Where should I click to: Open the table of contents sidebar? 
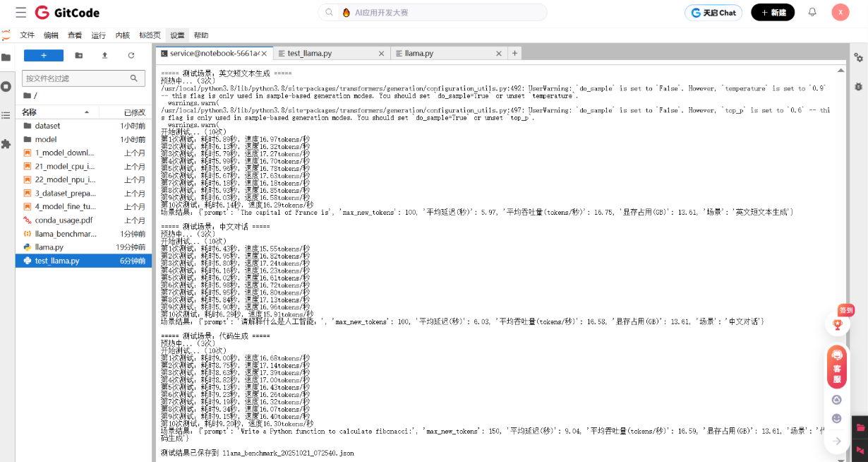point(6,115)
